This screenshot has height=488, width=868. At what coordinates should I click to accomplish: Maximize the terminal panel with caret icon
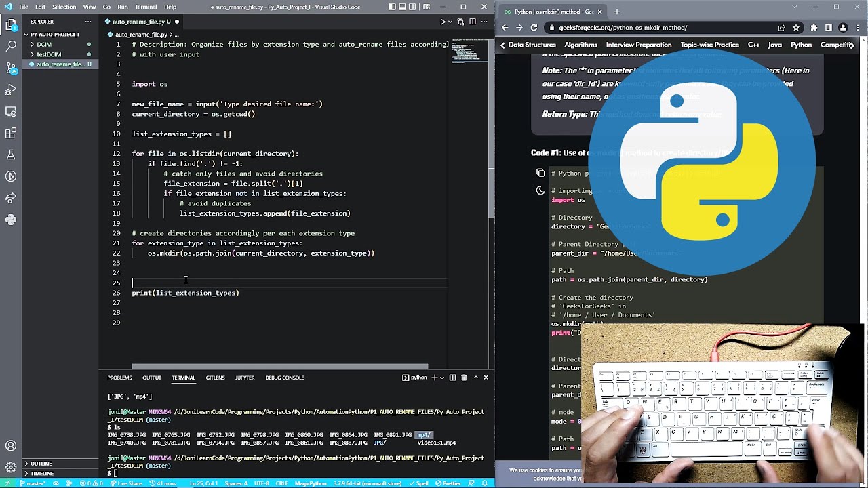(x=475, y=378)
